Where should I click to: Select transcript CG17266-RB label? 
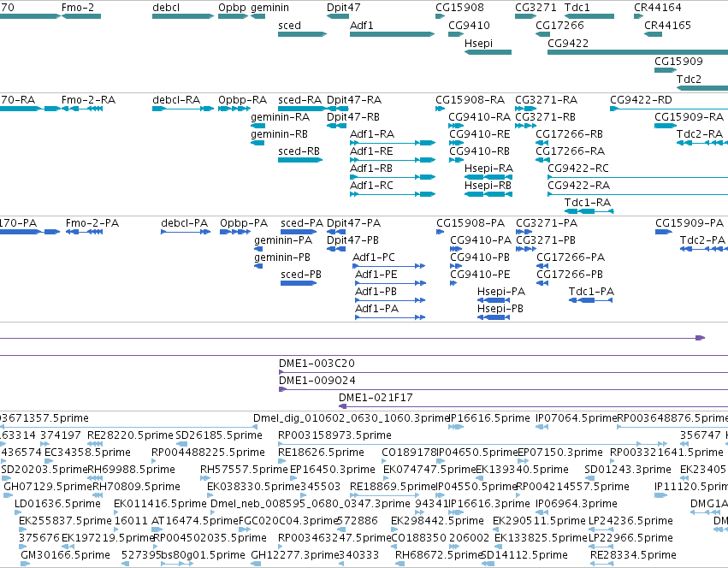tap(569, 134)
